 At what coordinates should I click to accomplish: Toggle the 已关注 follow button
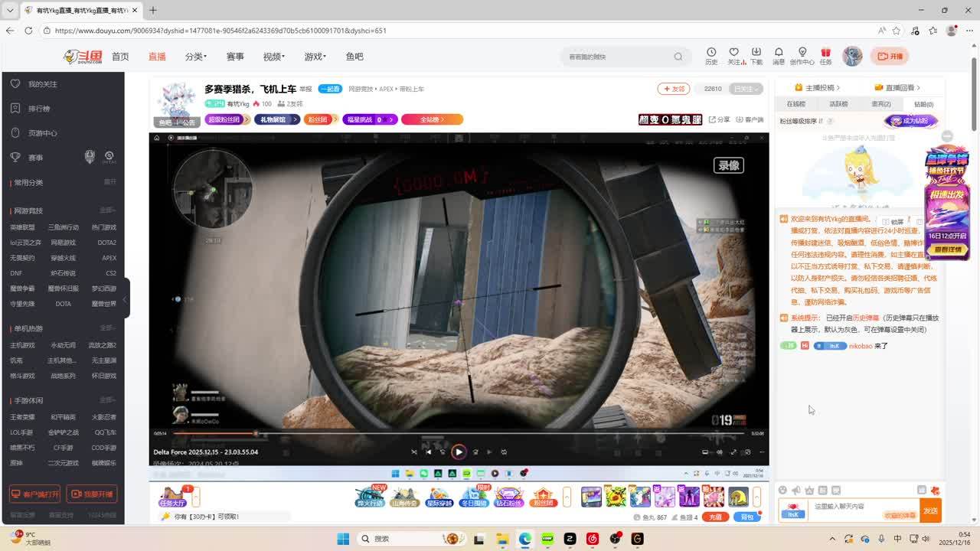(x=745, y=89)
